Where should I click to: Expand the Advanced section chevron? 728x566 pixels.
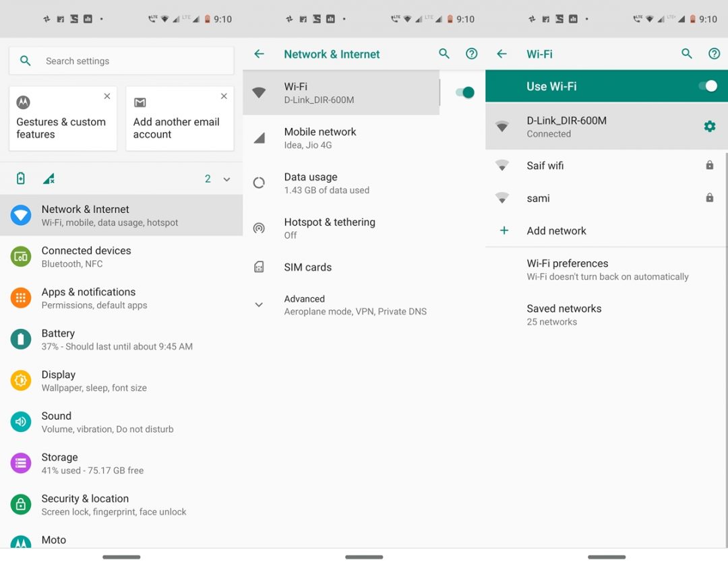point(259,305)
